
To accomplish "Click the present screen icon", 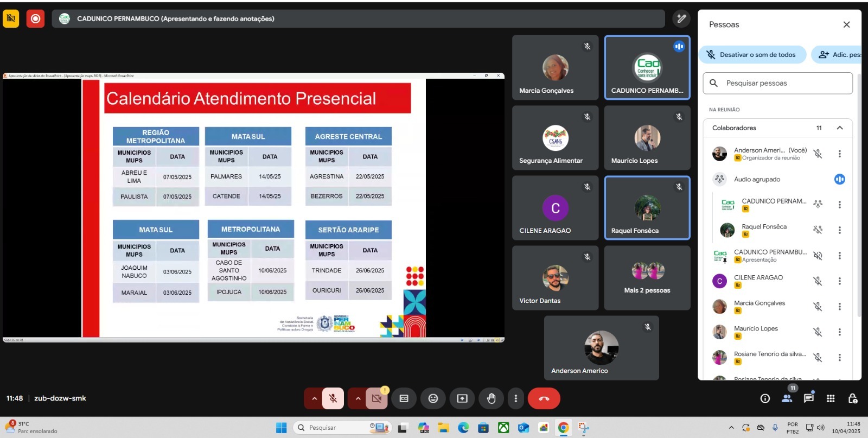I will 462,398.
